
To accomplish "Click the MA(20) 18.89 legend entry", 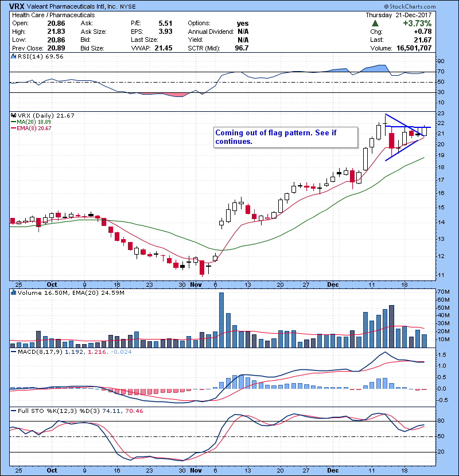I will pos(30,122).
